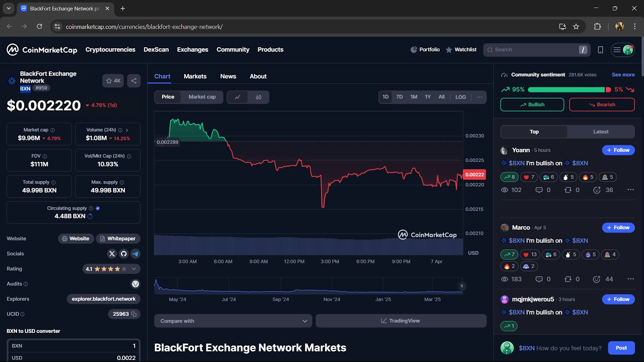Open the Community menu
The height and width of the screenshot is (362, 644).
(x=233, y=50)
